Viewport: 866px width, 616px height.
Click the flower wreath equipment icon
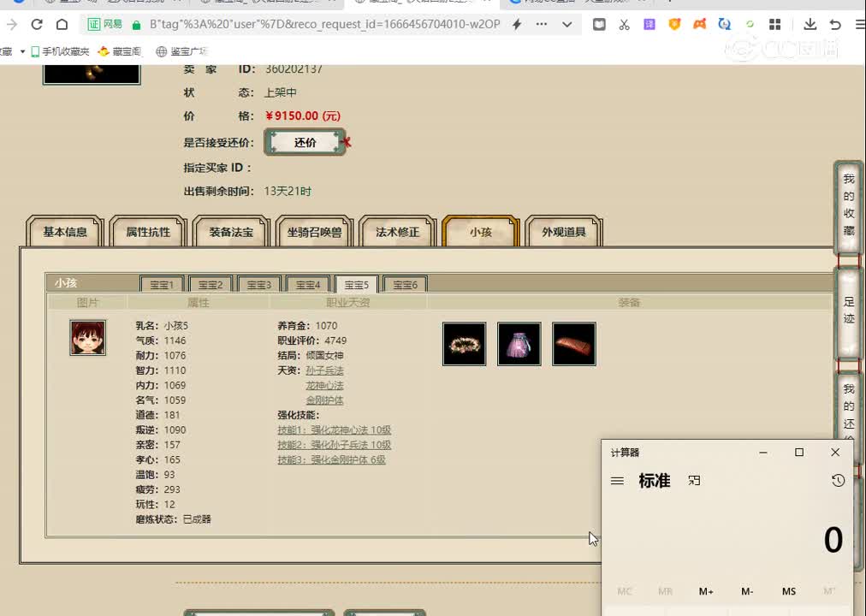[x=465, y=344]
